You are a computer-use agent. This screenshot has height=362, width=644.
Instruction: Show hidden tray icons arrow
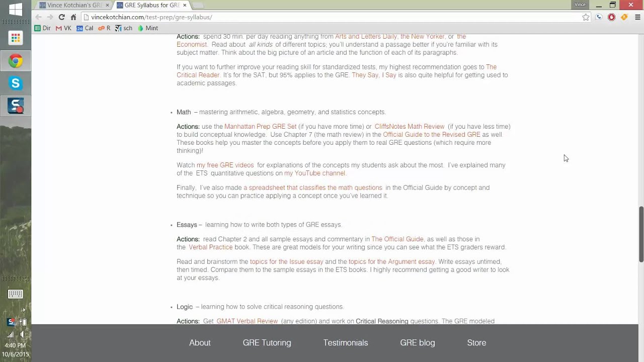point(24,309)
